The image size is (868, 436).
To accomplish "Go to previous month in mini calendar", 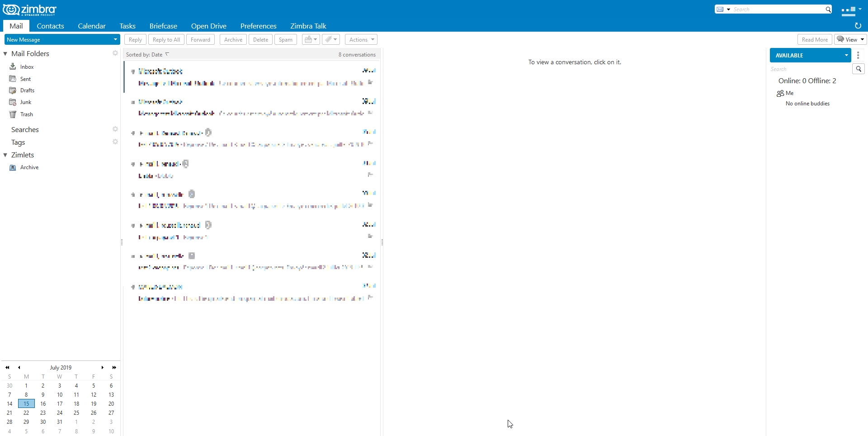I will pos(19,368).
